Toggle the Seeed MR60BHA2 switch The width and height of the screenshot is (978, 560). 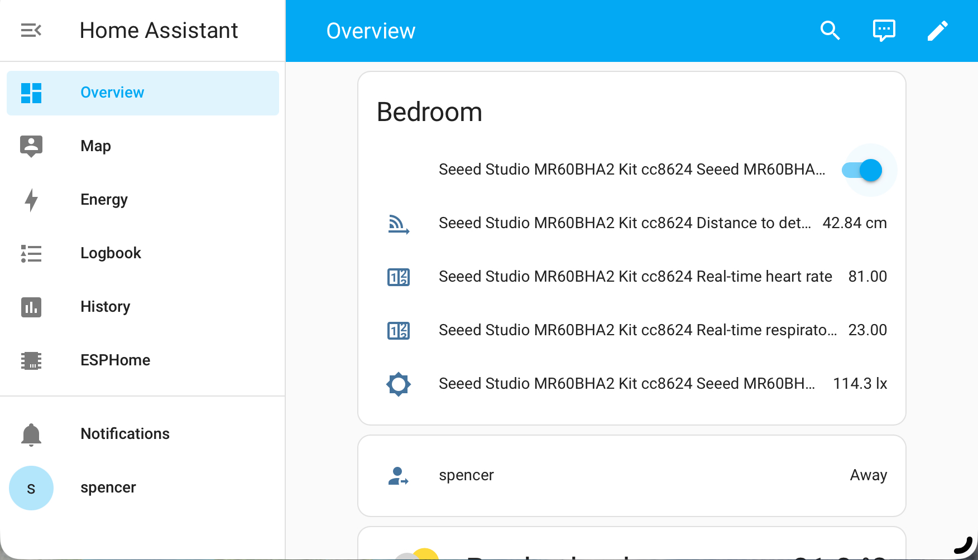point(862,170)
